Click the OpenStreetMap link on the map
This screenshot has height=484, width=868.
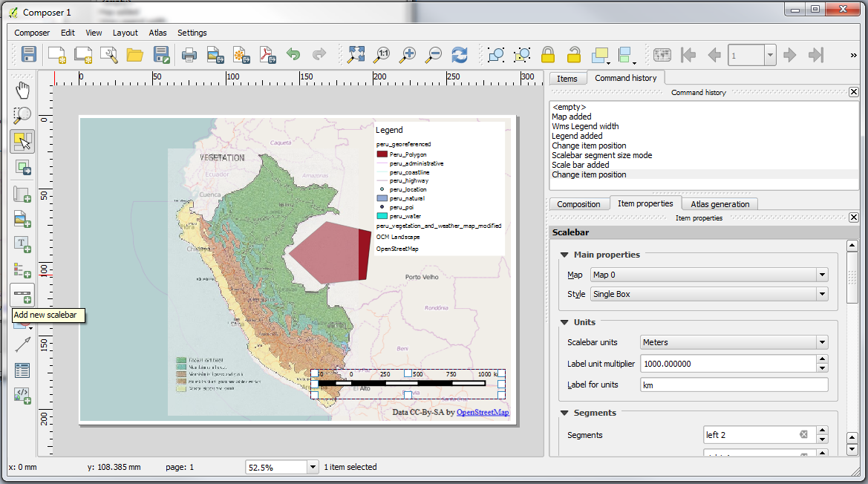[x=483, y=412]
